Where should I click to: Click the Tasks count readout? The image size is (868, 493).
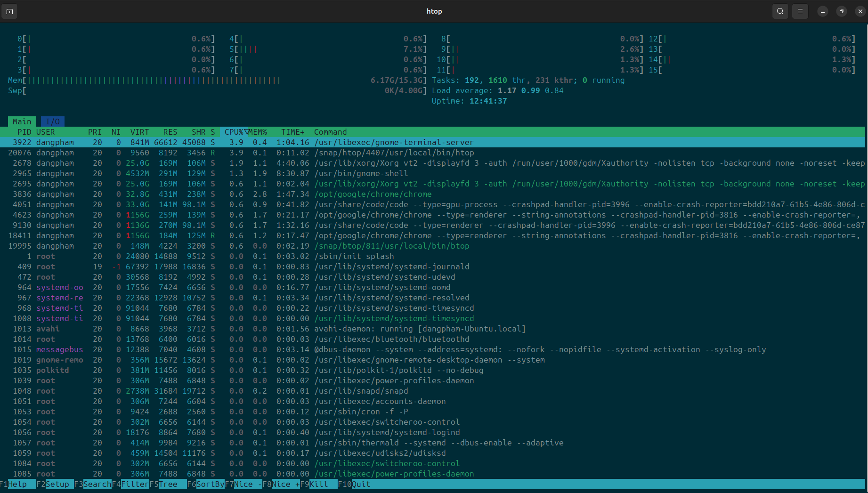coord(528,80)
